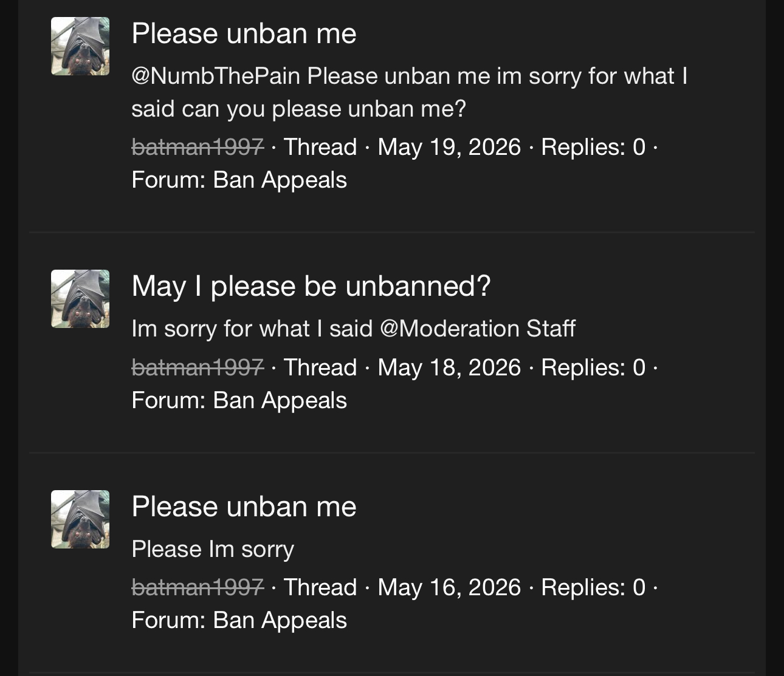Click 'Please Im sorry' snippet text
Viewport: 784px width, 676px height.
point(213,549)
